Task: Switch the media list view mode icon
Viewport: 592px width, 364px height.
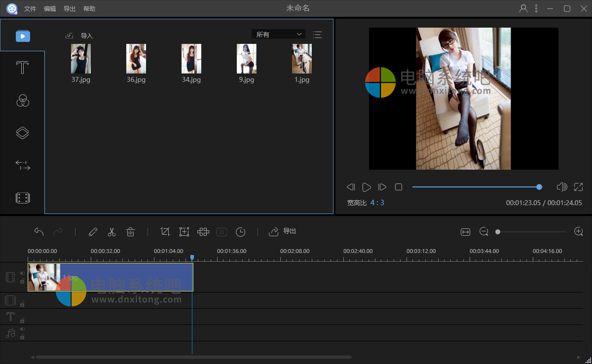Action: tap(318, 35)
